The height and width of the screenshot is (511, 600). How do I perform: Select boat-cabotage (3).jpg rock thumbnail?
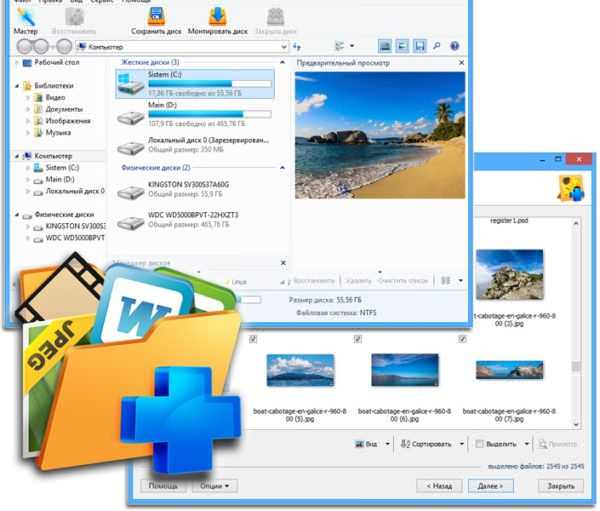pyautogui.click(x=509, y=274)
